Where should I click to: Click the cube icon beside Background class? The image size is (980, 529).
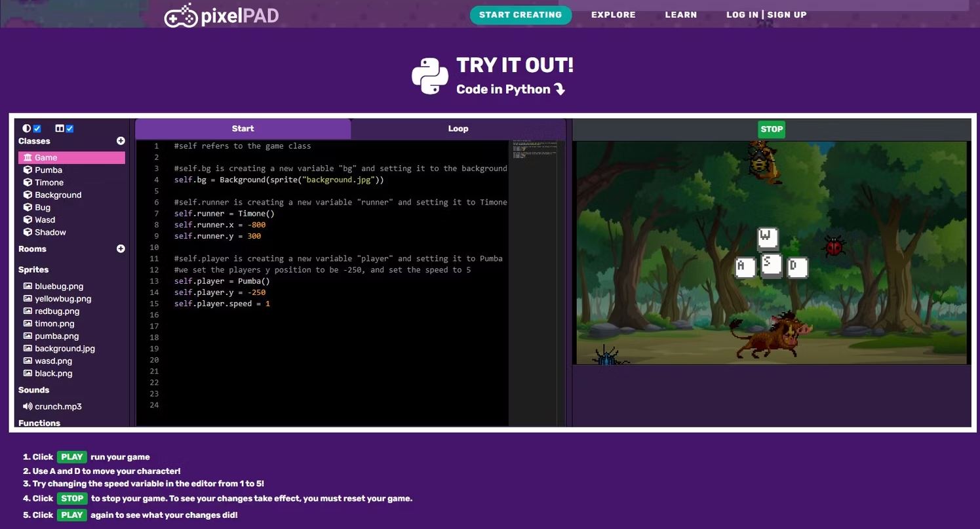point(28,195)
